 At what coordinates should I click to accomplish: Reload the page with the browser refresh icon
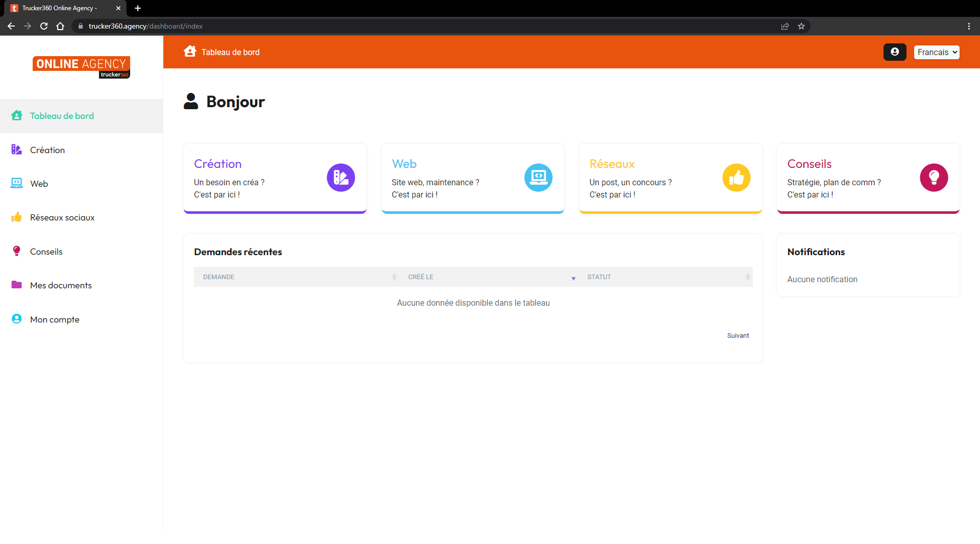click(x=44, y=26)
